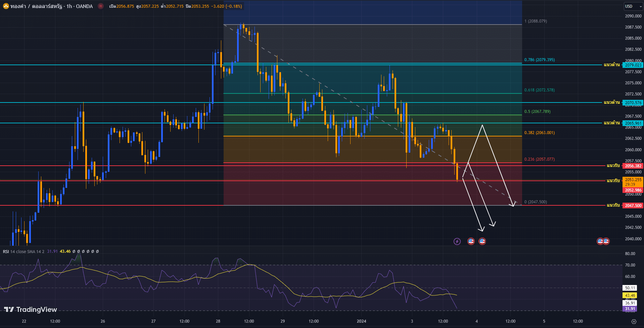The width and height of the screenshot is (644, 328).
Task: Expand the USD currency dropdown
Action: [x=633, y=6]
